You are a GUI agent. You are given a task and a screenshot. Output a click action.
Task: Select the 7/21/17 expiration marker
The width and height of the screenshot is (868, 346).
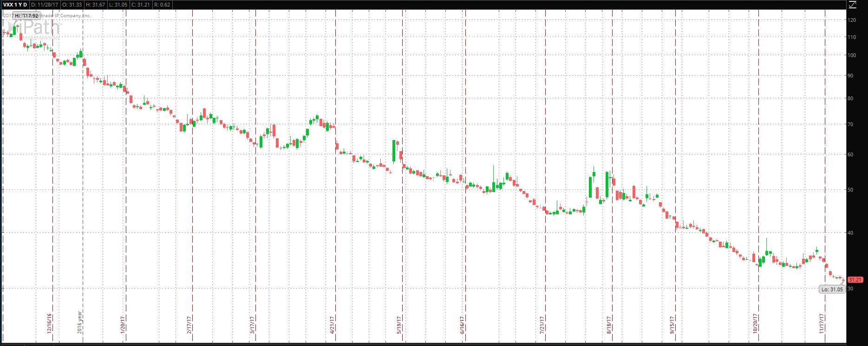click(x=542, y=325)
